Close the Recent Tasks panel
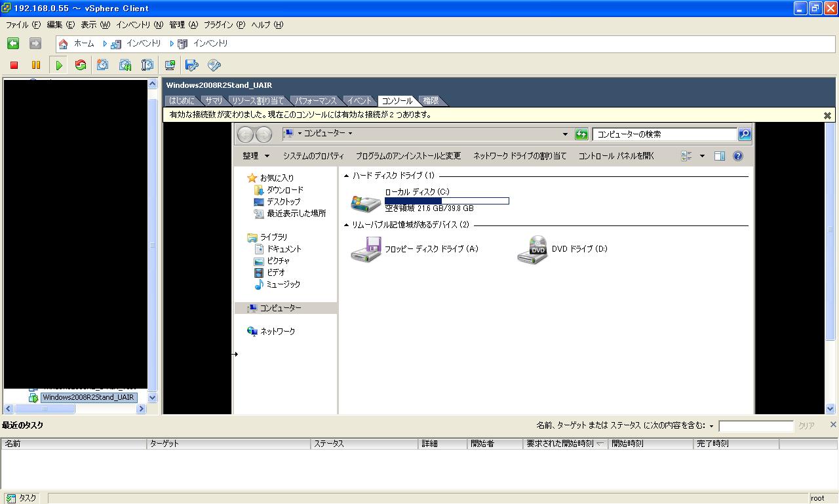The image size is (839, 504). coord(833,425)
